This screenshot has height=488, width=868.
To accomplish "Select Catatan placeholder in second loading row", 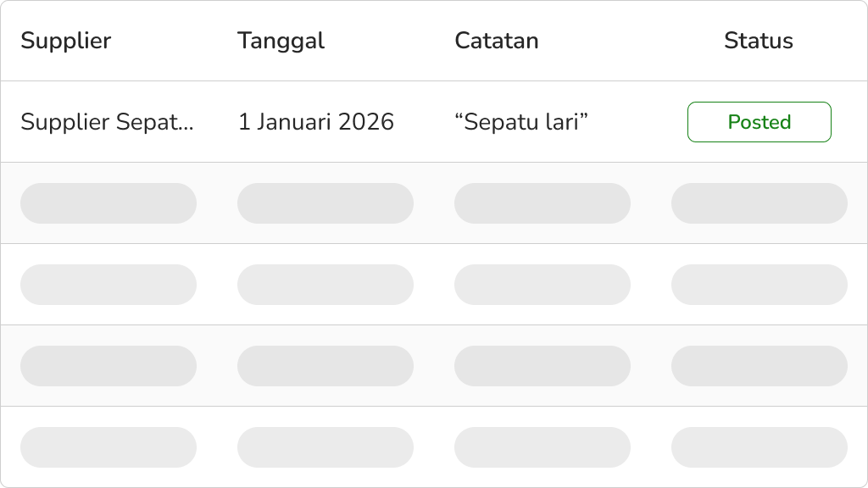I will (542, 285).
